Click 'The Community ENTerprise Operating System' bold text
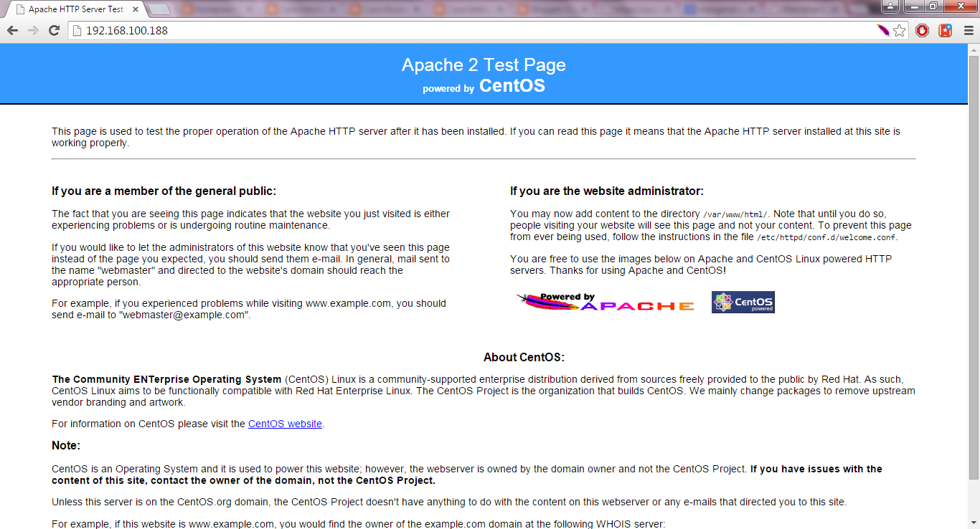The image size is (980, 529). [166, 379]
